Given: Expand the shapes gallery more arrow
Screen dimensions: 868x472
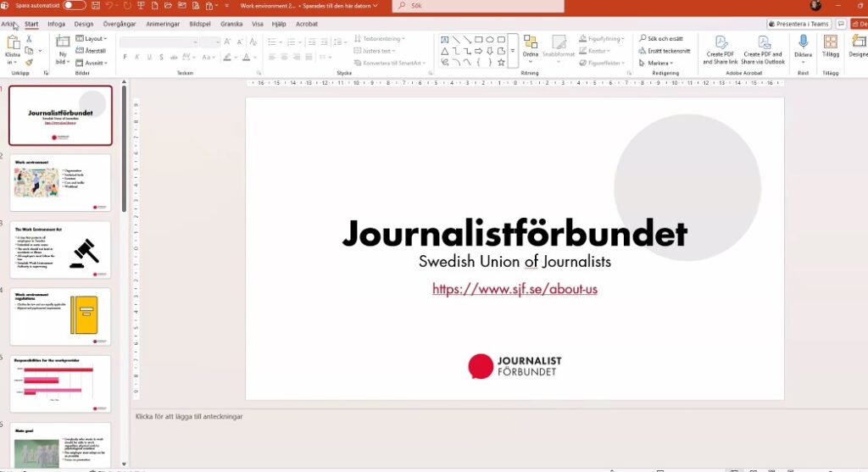Looking at the screenshot, I should pyautogui.click(x=513, y=51).
